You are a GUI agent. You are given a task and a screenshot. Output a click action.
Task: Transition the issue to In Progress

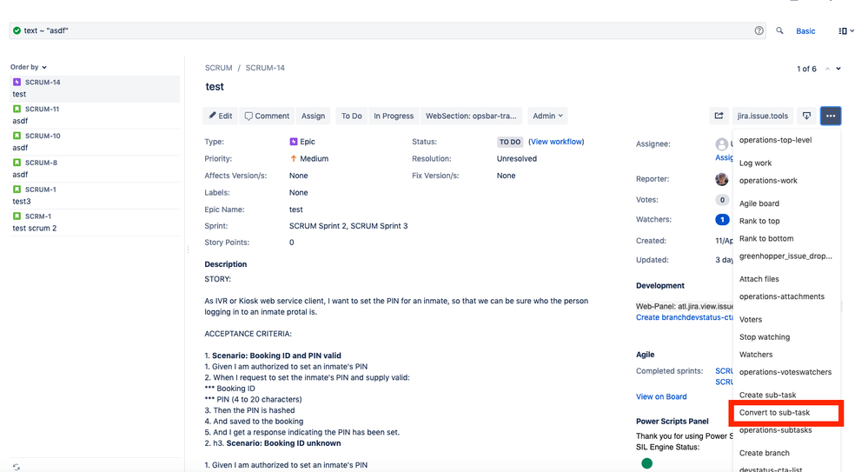pos(394,116)
